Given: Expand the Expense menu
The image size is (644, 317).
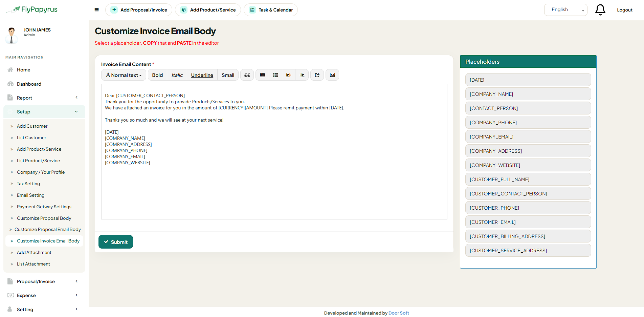Looking at the screenshot, I should (x=44, y=295).
